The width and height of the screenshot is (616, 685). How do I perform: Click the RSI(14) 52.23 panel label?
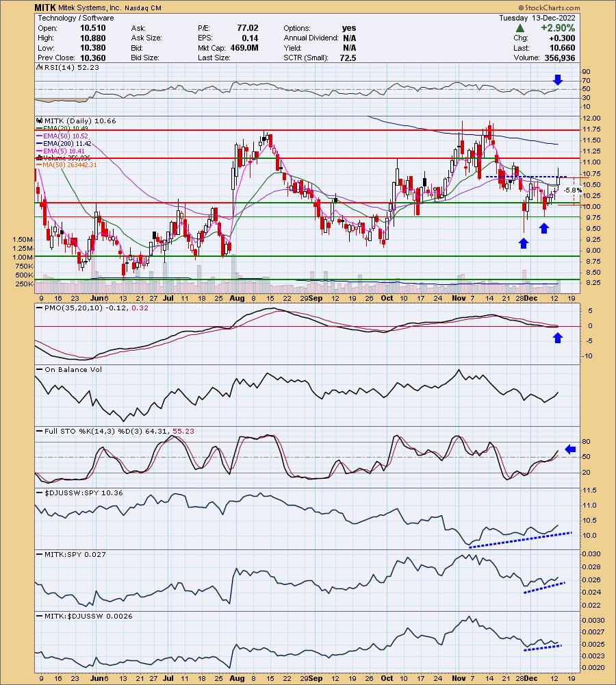click(72, 67)
